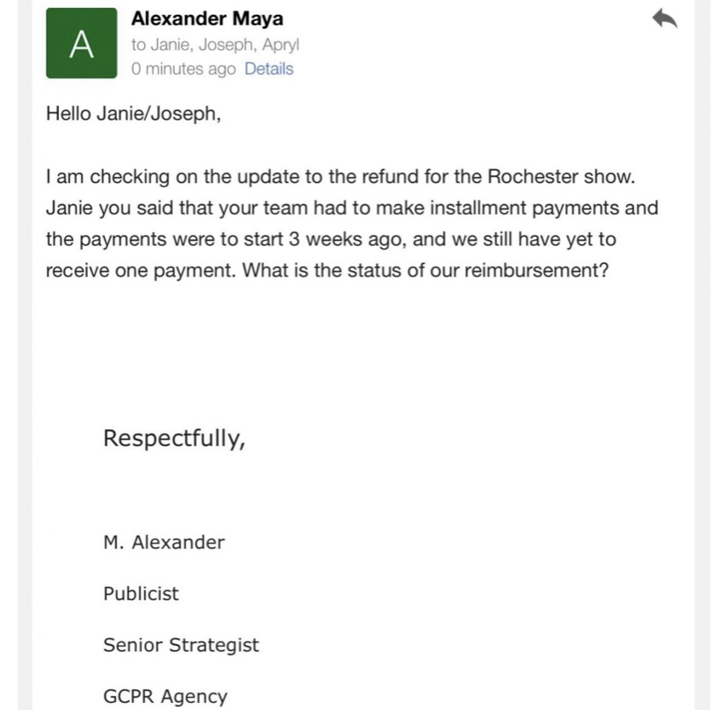Viewport: 728px width, 710px height.
Task: Click the line mentioning '3 weeks ago'
Action: click(331, 238)
